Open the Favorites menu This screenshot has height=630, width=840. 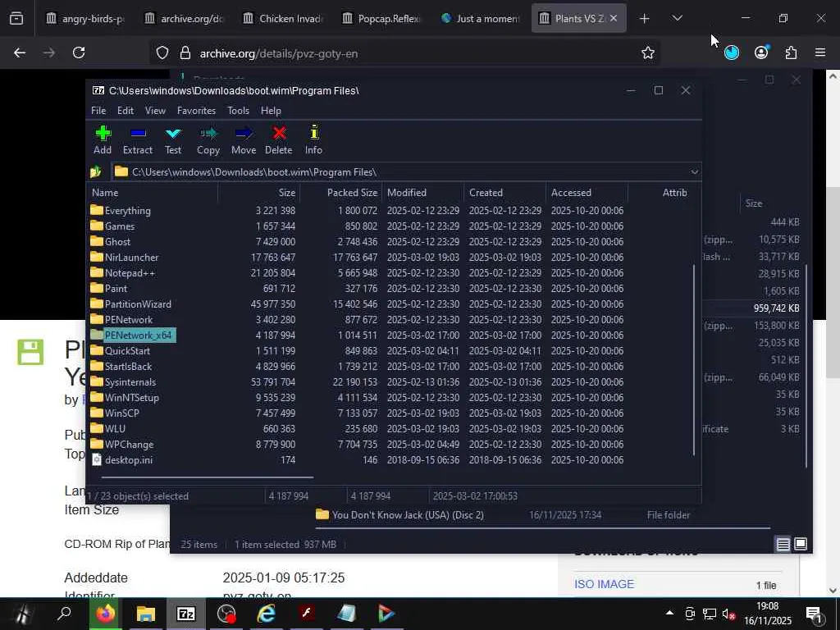(197, 111)
